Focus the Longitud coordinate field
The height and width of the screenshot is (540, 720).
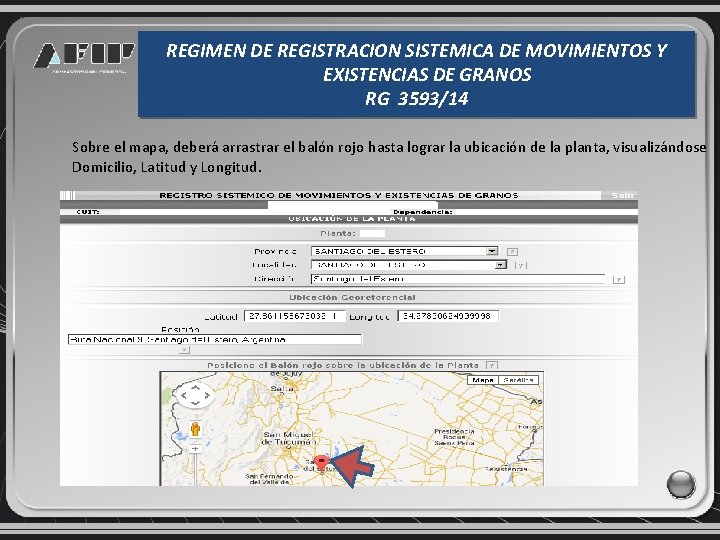tap(448, 316)
